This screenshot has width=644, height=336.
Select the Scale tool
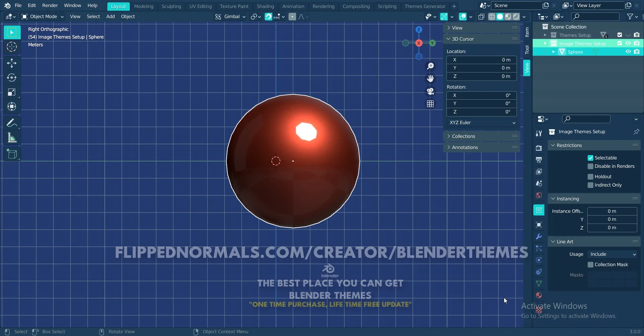point(12,92)
